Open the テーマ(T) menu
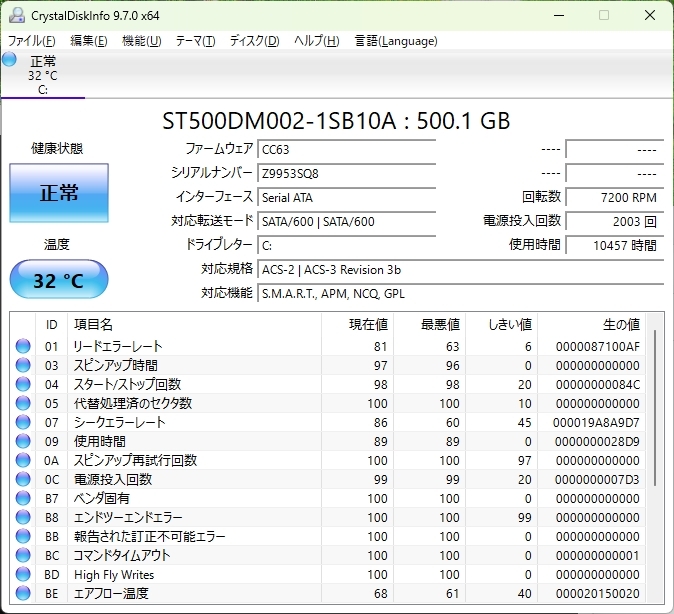 pos(195,41)
